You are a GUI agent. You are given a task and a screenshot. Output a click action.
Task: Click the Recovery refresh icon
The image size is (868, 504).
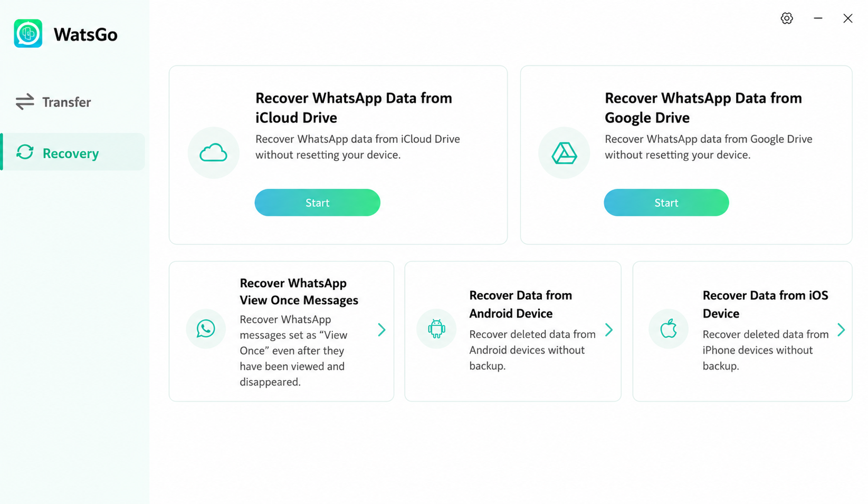pyautogui.click(x=25, y=152)
